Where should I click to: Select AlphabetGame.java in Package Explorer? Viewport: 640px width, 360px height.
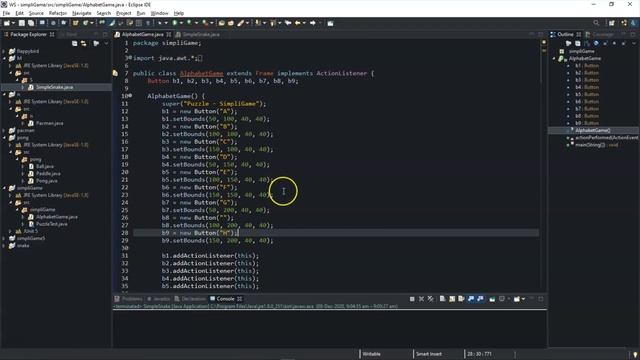tap(57, 217)
